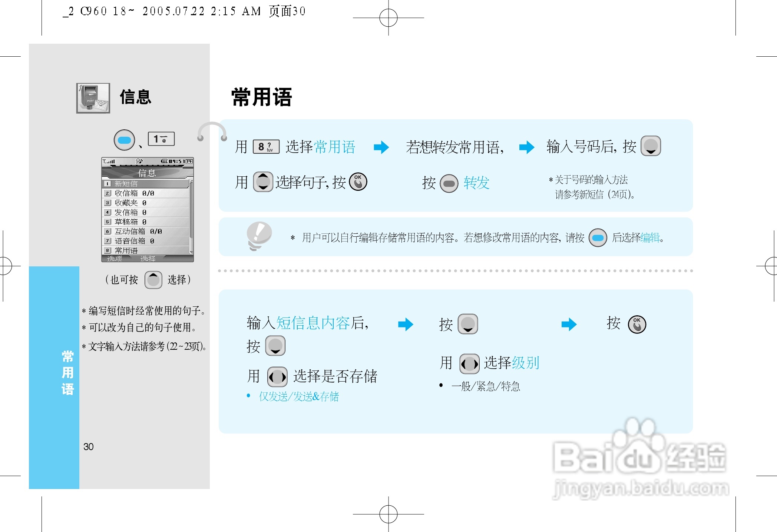This screenshot has width=777, height=532.
Task: Click the blue 编辑 text
Action: pyautogui.click(x=650, y=238)
